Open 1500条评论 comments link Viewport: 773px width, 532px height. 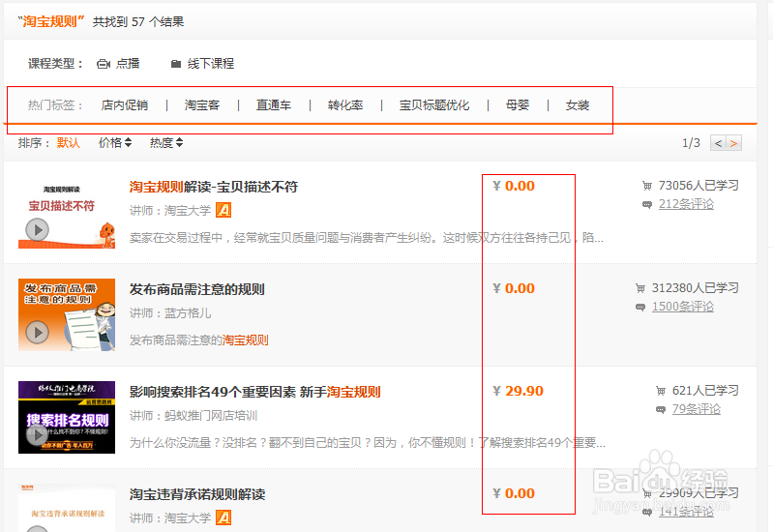(x=683, y=307)
